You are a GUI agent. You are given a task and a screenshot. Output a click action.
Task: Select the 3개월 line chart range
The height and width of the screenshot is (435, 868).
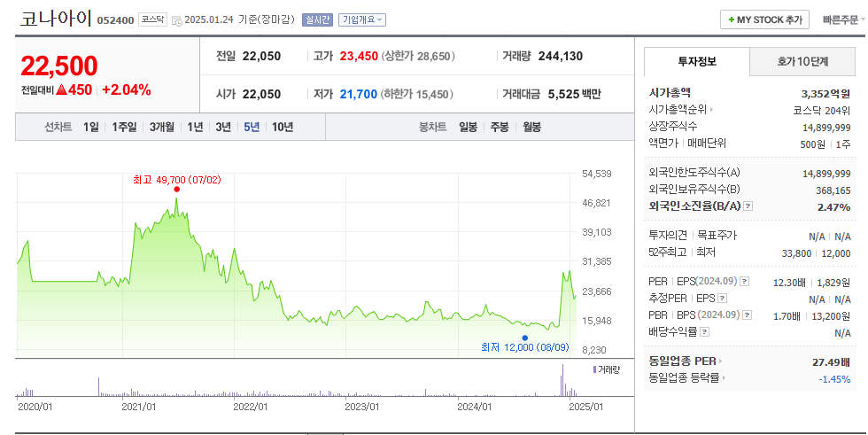(161, 128)
